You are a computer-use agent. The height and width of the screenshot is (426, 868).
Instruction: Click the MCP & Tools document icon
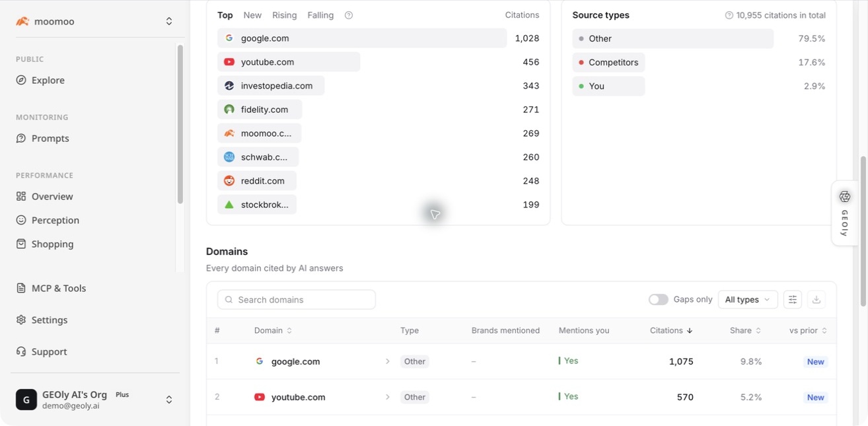tap(21, 288)
